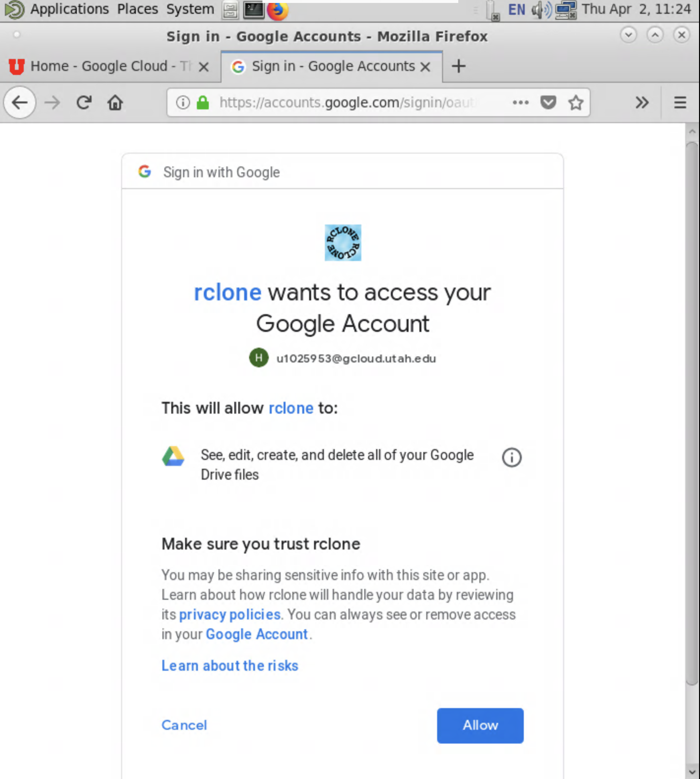The width and height of the screenshot is (700, 779).
Task: Open the Firefox hamburger menu
Action: click(x=680, y=102)
